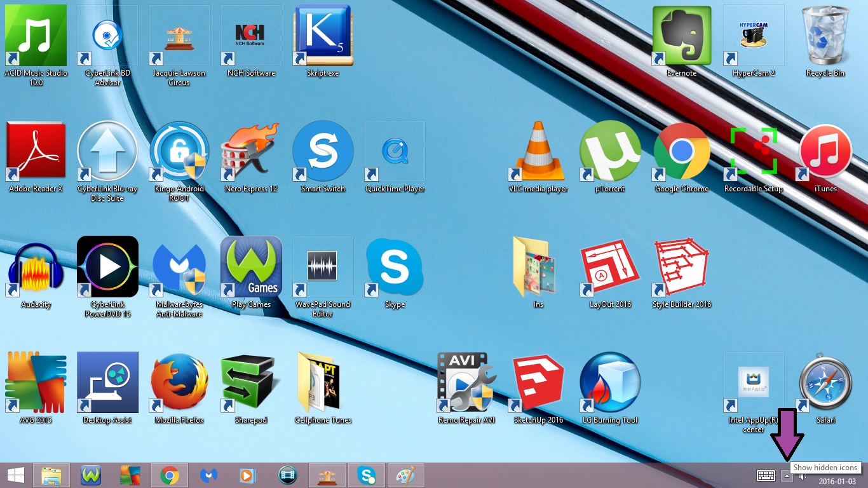Viewport: 868px width, 488px height.
Task: Select the VLC media player cone icon
Action: pyautogui.click(x=538, y=151)
